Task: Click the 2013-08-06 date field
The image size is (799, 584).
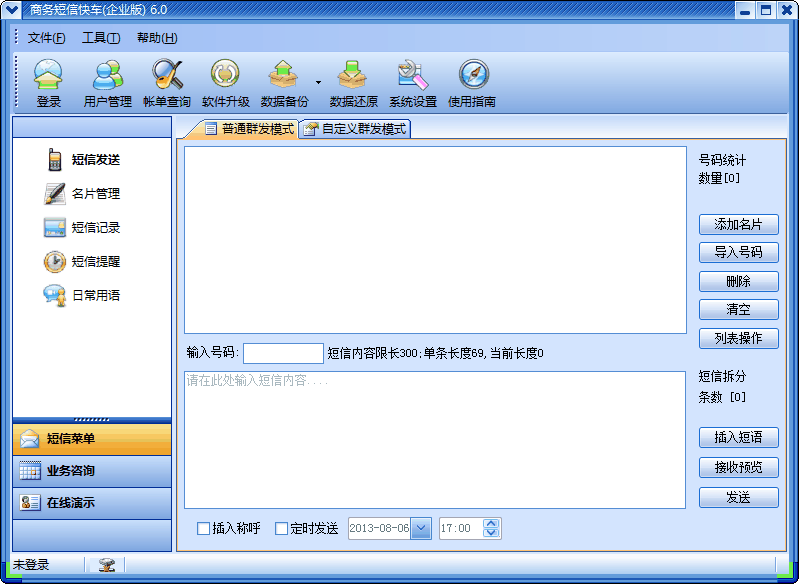Action: click(x=380, y=528)
